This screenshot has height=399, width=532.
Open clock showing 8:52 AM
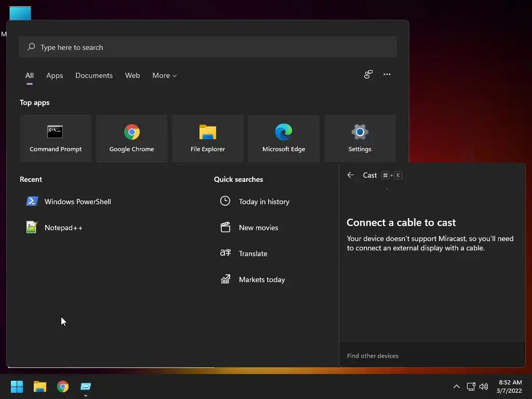[x=509, y=387]
